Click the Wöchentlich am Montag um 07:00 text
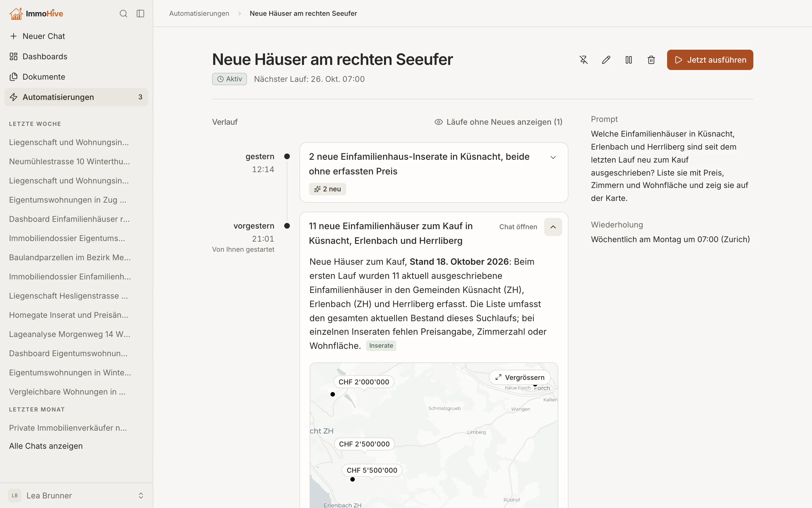Image resolution: width=812 pixels, height=508 pixels. click(670, 239)
